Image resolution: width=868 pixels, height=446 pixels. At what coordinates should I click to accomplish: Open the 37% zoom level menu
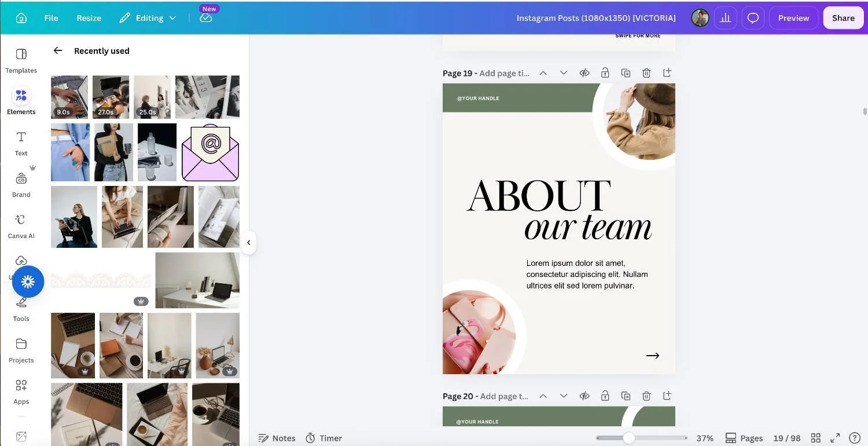[705, 438]
